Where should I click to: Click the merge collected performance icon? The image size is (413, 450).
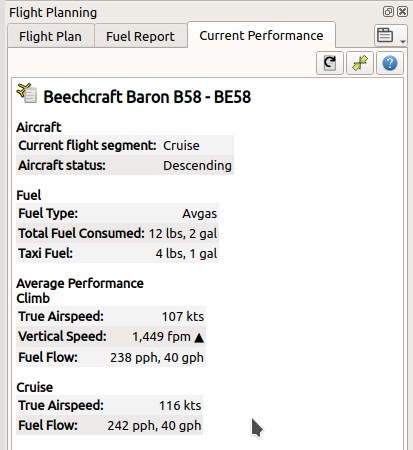pos(360,63)
